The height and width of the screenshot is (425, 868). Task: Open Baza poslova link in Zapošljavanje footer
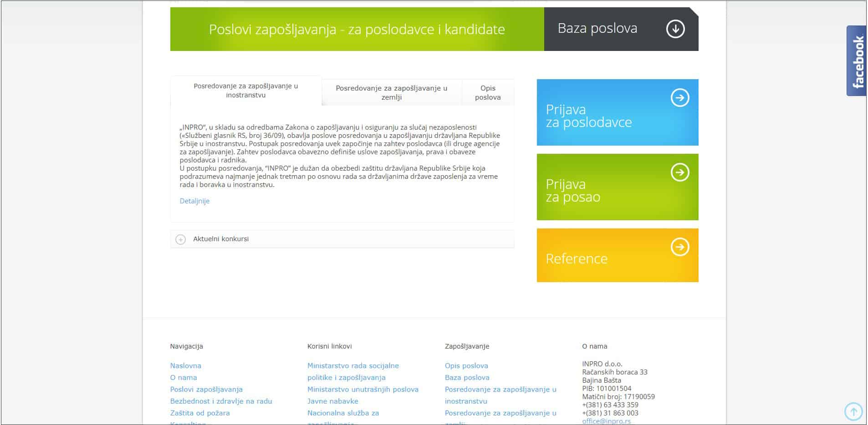[467, 378]
